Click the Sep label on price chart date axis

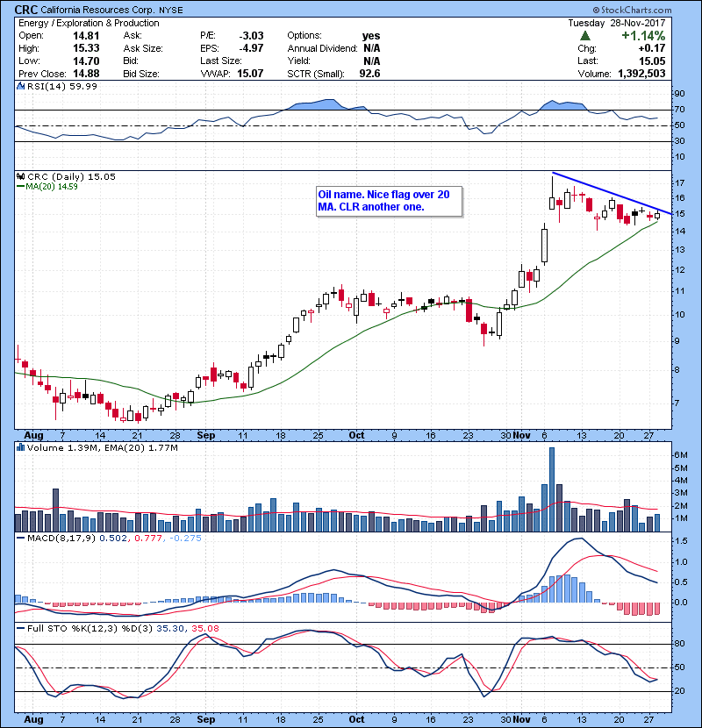pyautogui.click(x=206, y=436)
